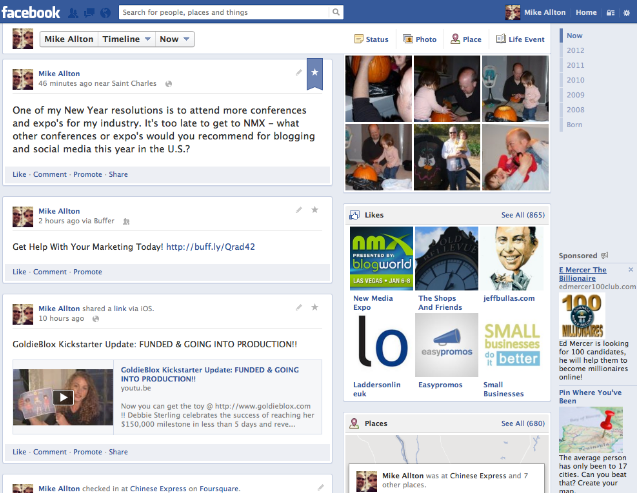Select the Place composer tab
This screenshot has width=637, height=493.
[466, 39]
